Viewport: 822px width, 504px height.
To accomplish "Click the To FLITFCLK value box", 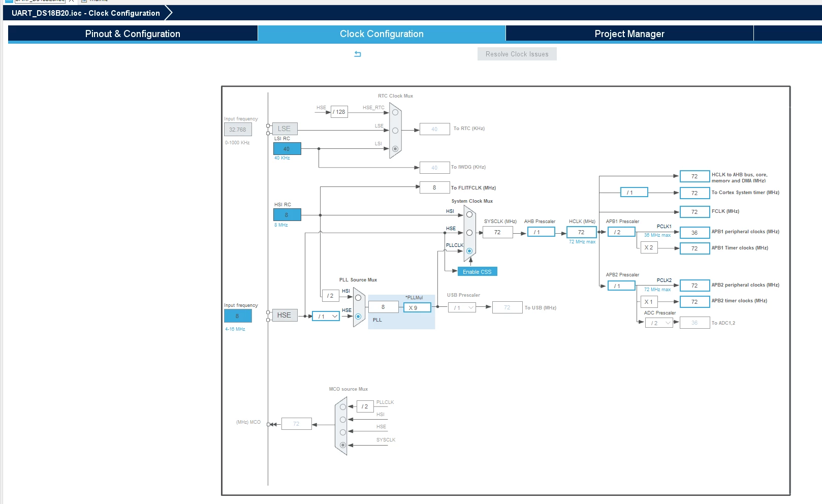I will click(434, 187).
